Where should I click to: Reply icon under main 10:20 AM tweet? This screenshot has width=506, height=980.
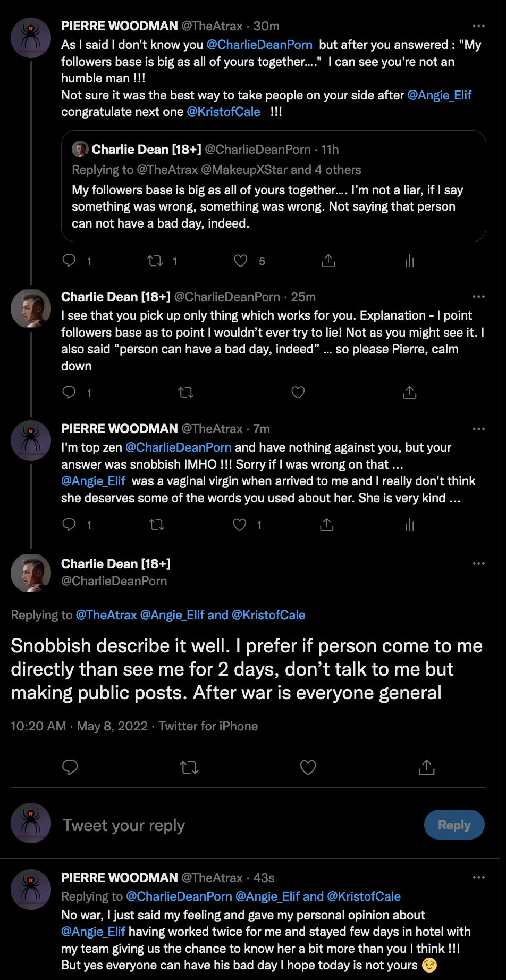pos(70,767)
